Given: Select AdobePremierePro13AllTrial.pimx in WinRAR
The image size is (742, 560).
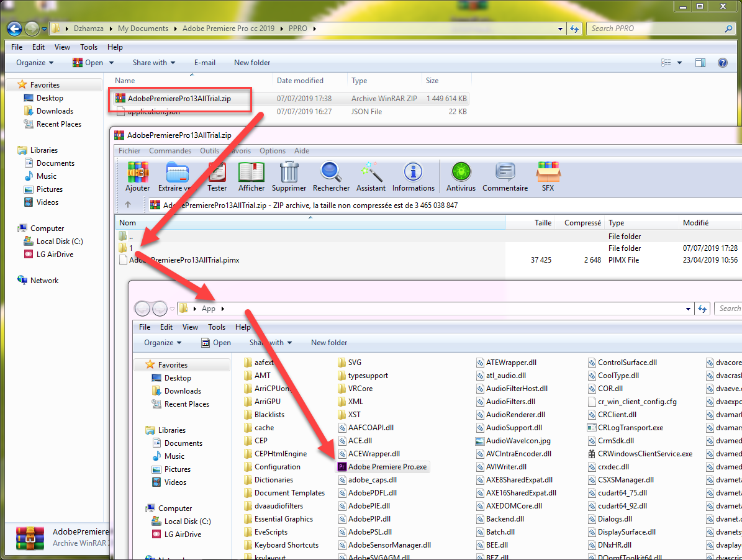Looking at the screenshot, I should pos(179,260).
